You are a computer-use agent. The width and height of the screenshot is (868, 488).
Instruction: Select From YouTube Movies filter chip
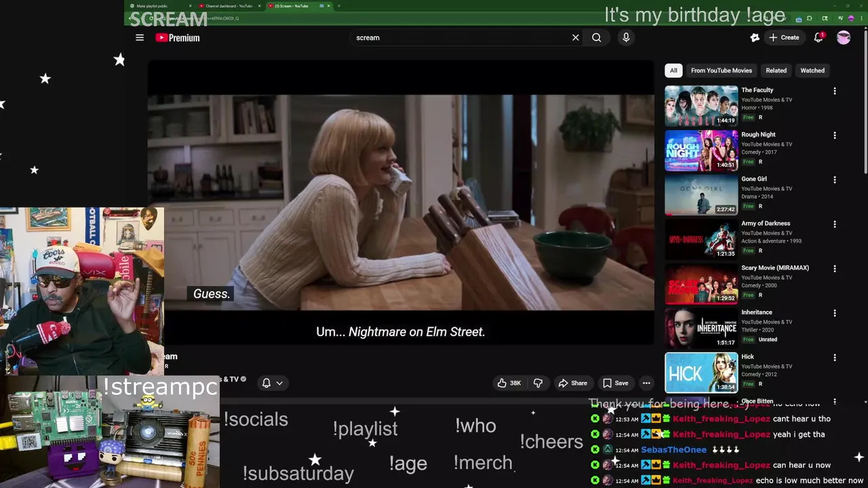(x=722, y=70)
